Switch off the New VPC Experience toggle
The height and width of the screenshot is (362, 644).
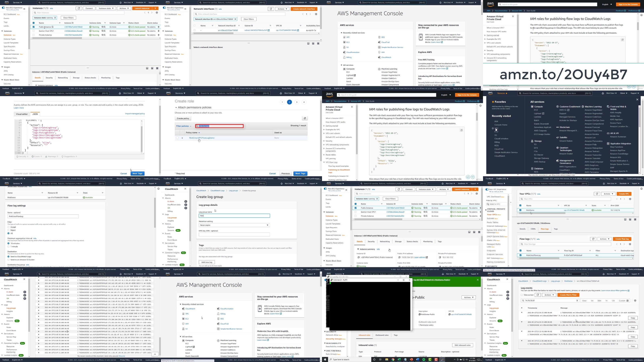coord(487,190)
